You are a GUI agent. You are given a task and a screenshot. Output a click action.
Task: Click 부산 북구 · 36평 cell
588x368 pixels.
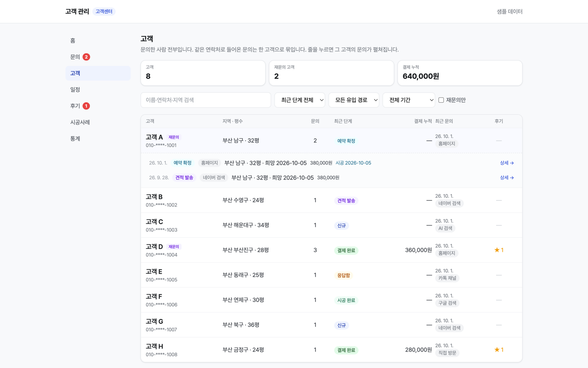[x=241, y=325]
